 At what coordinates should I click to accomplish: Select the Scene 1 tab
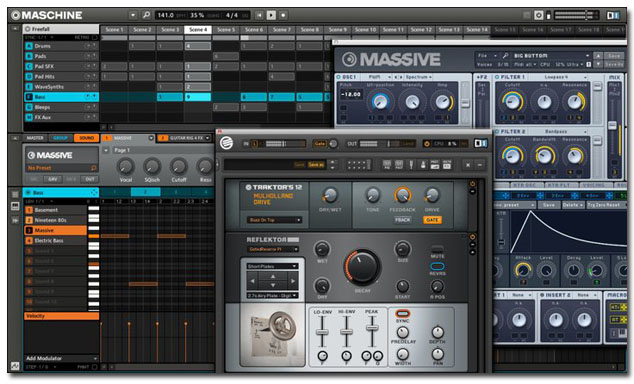point(114,30)
